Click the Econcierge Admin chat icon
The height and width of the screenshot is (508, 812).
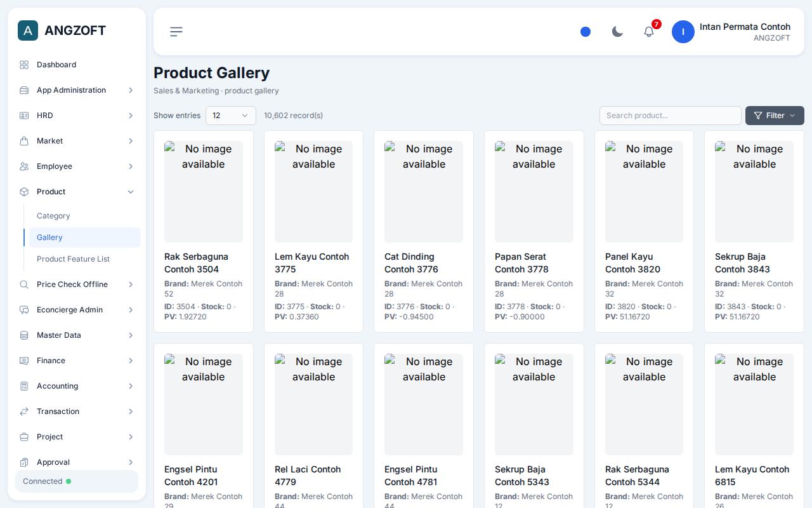point(24,310)
